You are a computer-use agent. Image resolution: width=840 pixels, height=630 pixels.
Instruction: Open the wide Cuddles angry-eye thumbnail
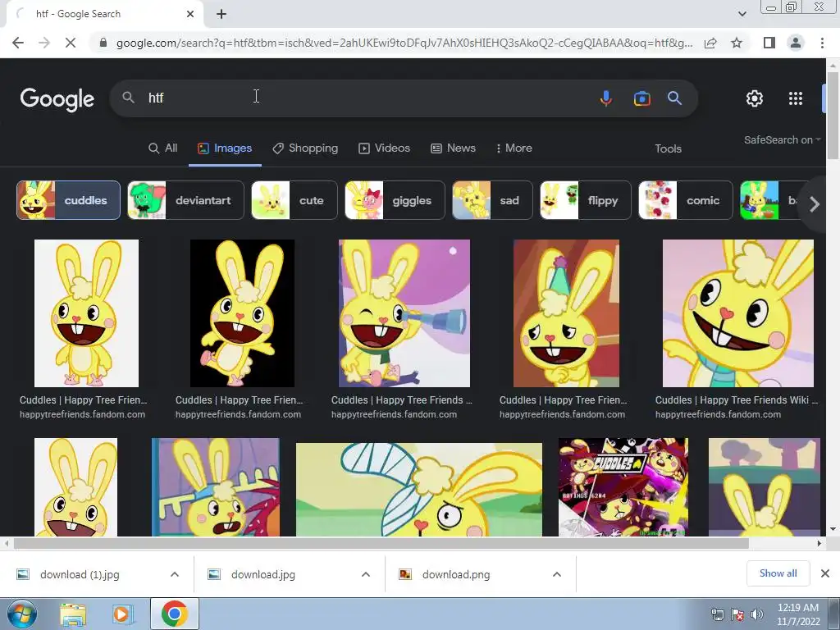419,490
